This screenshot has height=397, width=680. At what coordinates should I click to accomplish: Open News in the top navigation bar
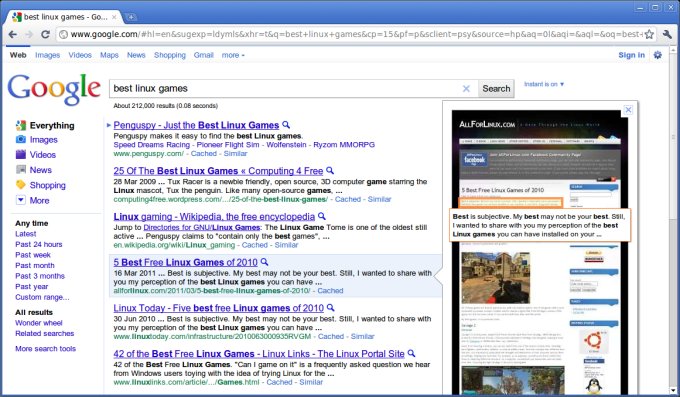(x=136, y=55)
